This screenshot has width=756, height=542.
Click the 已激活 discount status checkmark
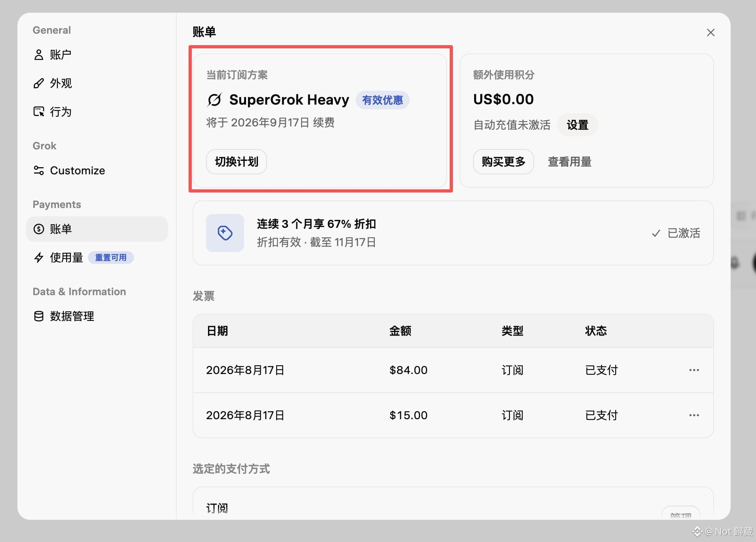click(656, 233)
